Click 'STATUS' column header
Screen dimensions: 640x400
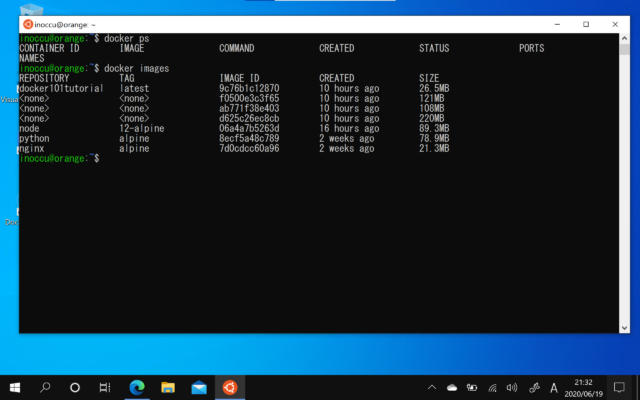coord(434,48)
